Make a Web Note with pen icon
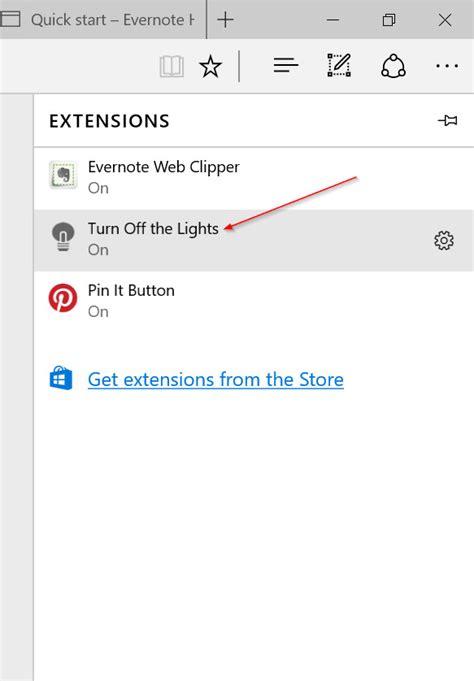The image size is (474, 681). coord(339,66)
